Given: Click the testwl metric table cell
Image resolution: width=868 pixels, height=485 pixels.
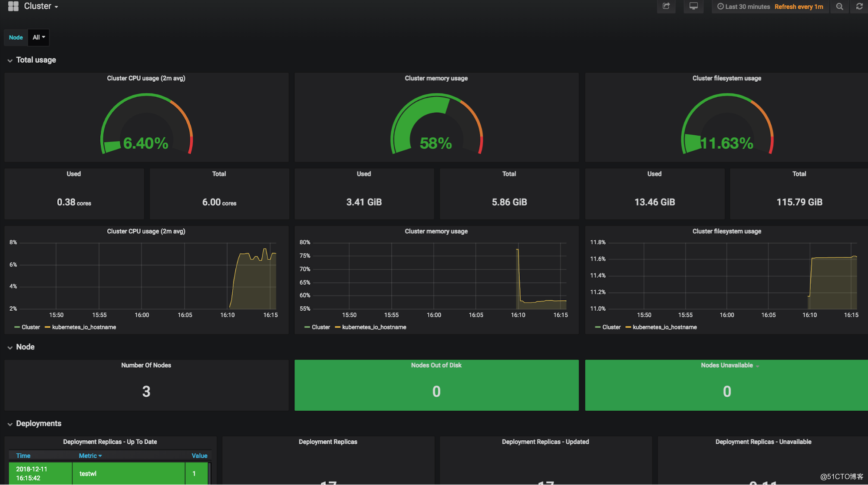Looking at the screenshot, I should (x=129, y=473).
